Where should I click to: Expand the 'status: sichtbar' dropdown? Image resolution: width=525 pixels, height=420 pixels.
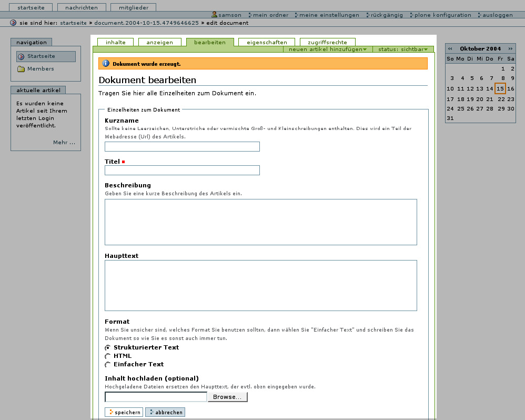click(402, 49)
